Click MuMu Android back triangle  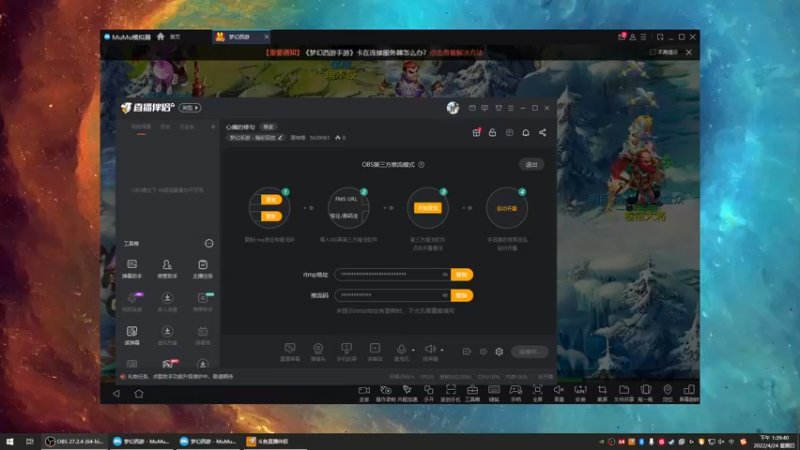pyautogui.click(x=116, y=393)
